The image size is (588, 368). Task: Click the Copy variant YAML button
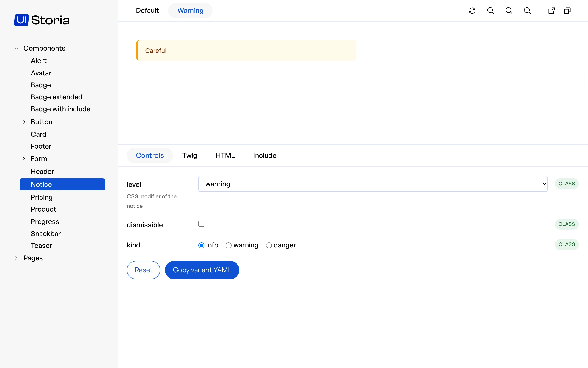coord(202,270)
